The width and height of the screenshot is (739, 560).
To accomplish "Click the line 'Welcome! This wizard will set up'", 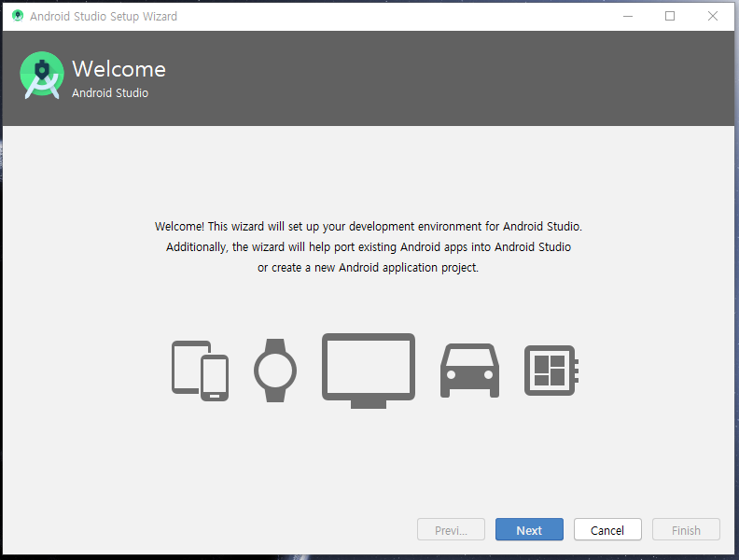I will coord(368,227).
